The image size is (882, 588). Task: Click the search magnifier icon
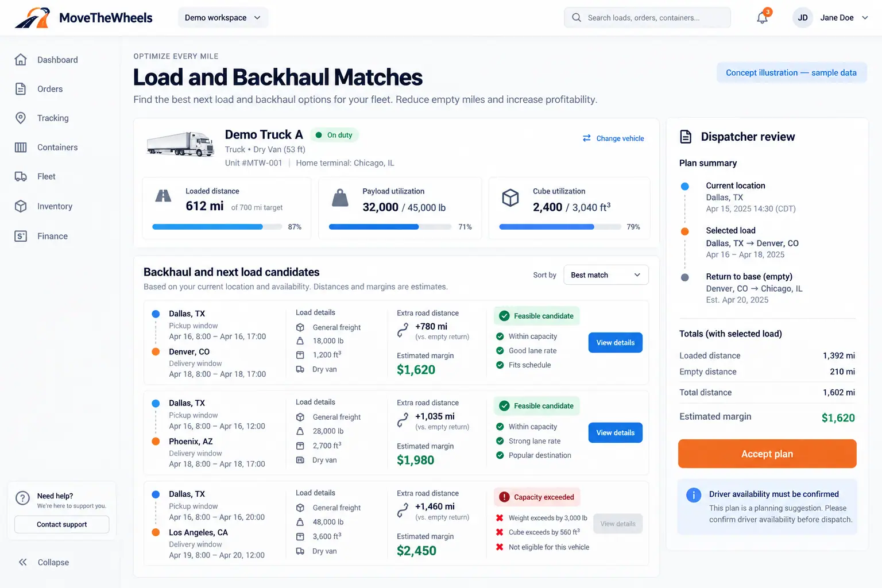pyautogui.click(x=576, y=18)
